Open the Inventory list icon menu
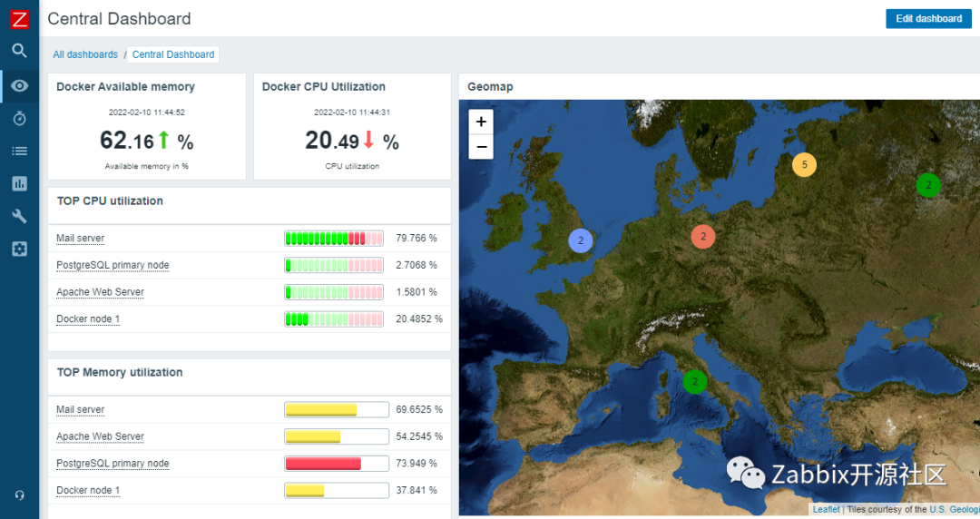This screenshot has height=519, width=980. [19, 151]
